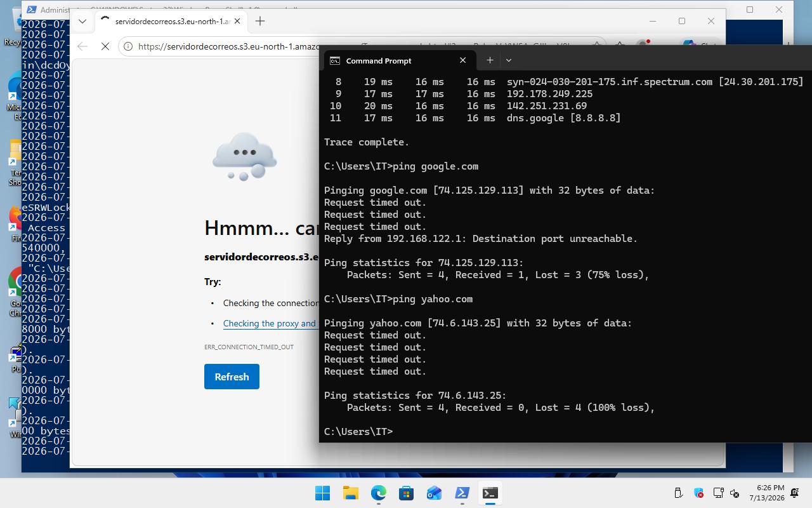Close the PowerShell window

779,10
